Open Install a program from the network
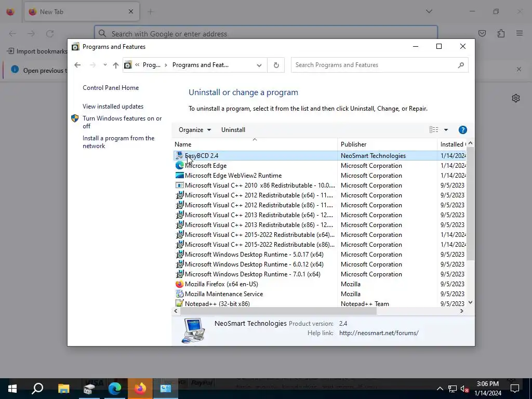 (x=118, y=142)
